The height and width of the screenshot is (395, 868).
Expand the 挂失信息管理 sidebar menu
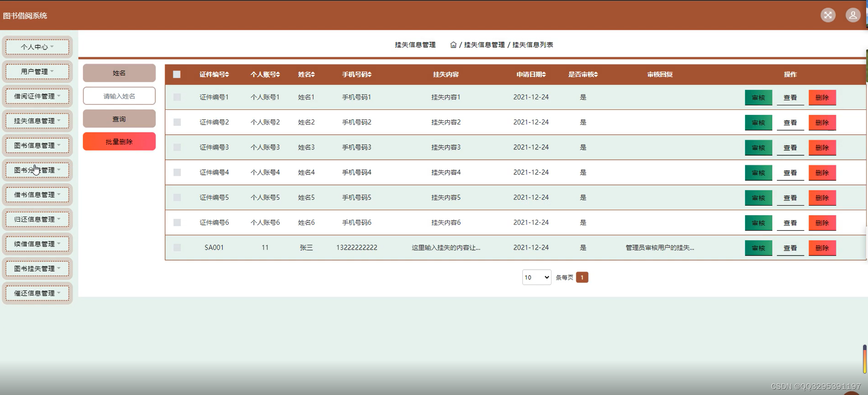[37, 121]
